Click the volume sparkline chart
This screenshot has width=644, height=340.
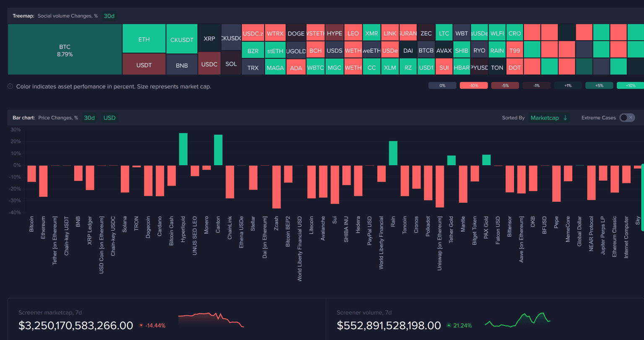tap(517, 320)
